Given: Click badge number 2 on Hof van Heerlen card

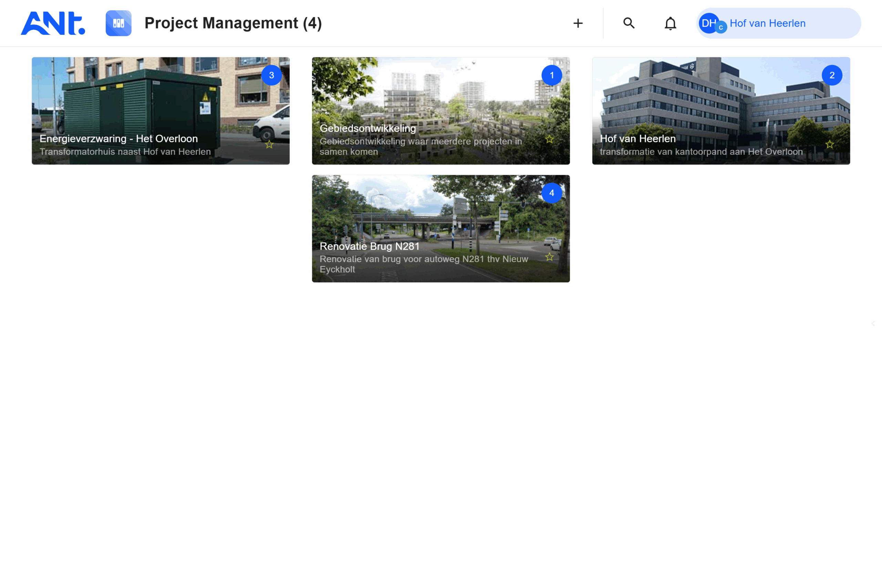Looking at the screenshot, I should point(832,75).
